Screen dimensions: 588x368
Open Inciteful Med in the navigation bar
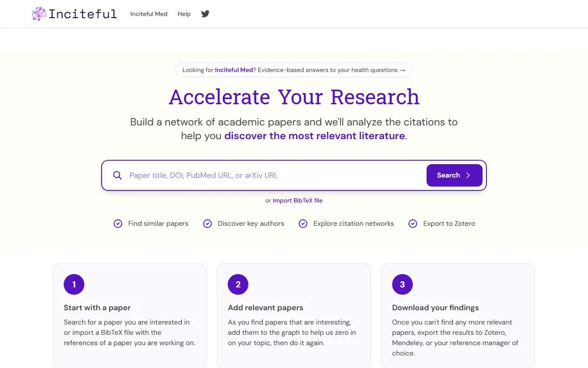tap(149, 14)
